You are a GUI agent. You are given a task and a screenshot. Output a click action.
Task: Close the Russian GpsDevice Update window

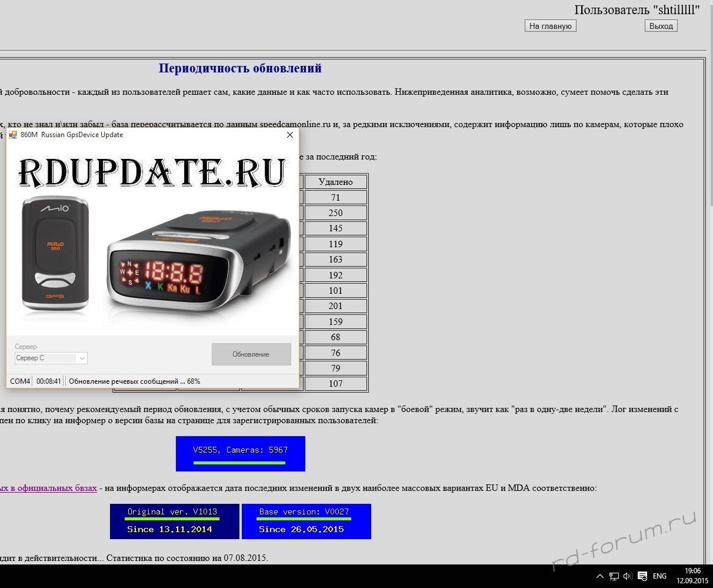pyautogui.click(x=289, y=135)
